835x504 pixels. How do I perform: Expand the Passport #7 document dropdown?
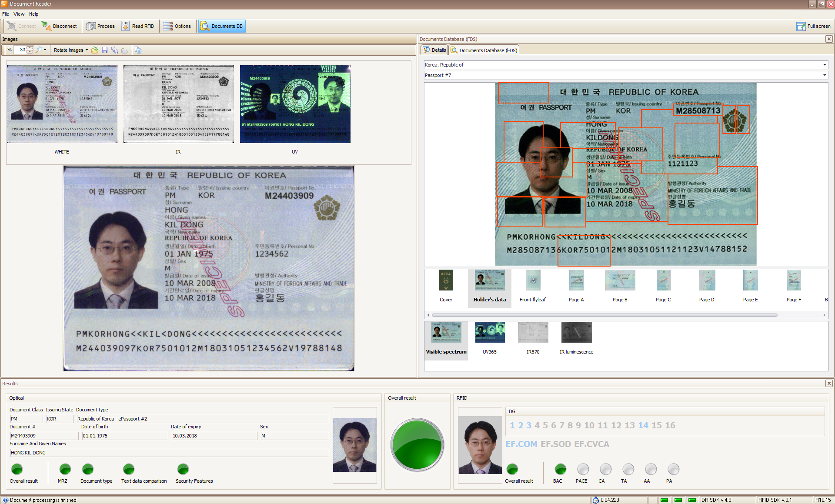(x=824, y=75)
